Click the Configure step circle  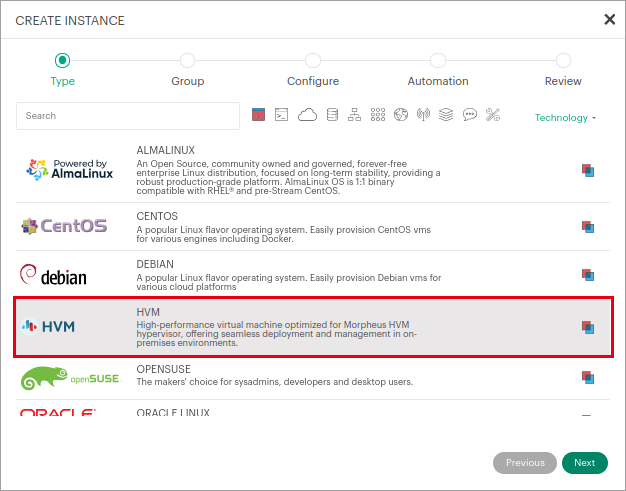tap(313, 61)
